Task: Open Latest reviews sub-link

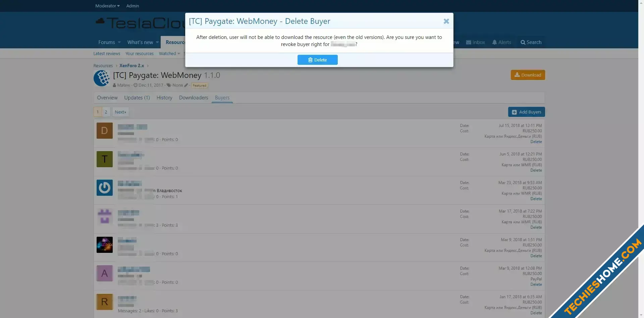Action: pyautogui.click(x=107, y=54)
